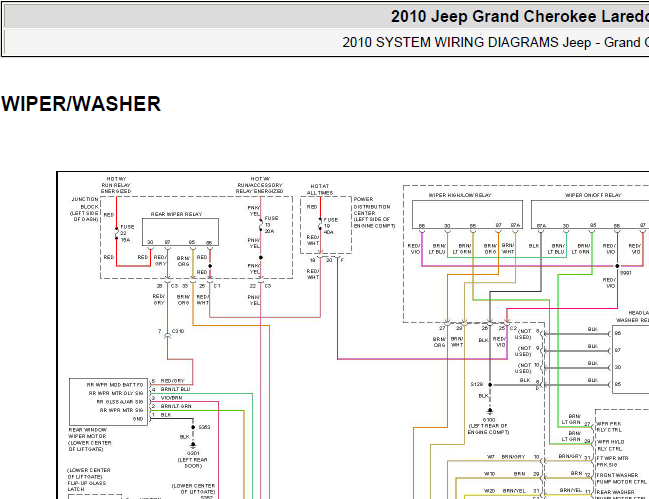Click the 'REAR WINDOW WIPER MOTOR' label
649x499 pixels.
coord(88,439)
